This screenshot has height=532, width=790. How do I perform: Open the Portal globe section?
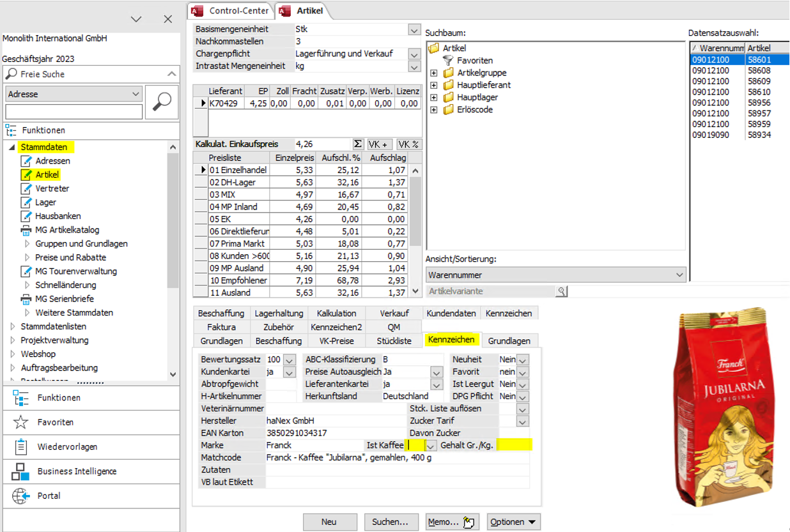pyautogui.click(x=49, y=496)
